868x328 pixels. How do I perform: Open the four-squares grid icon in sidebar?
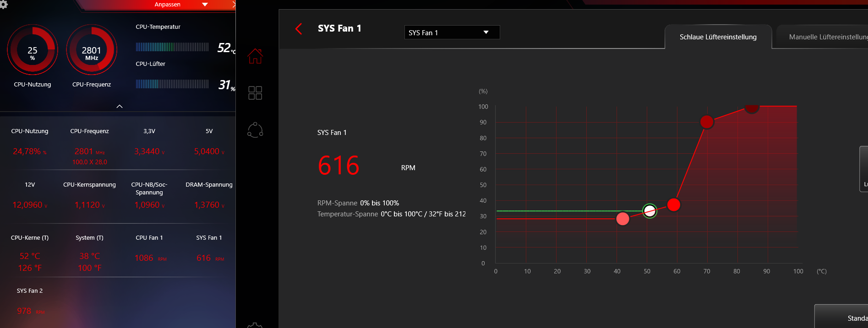pos(255,93)
